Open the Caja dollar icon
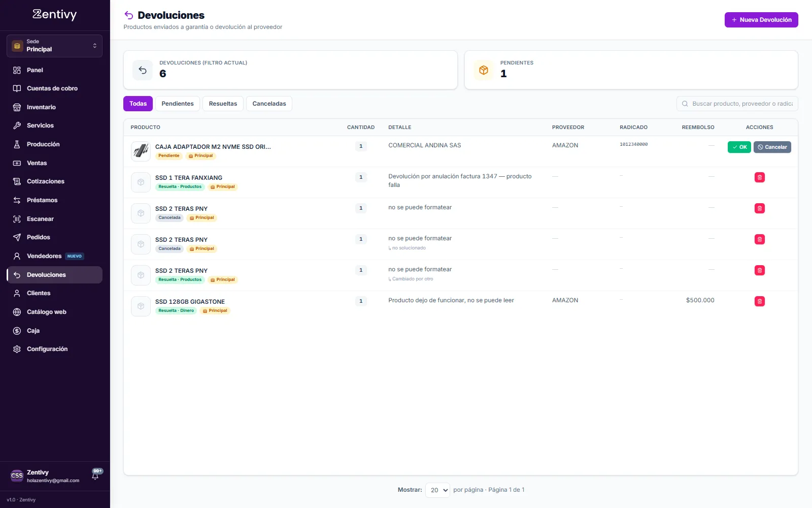 [17, 331]
